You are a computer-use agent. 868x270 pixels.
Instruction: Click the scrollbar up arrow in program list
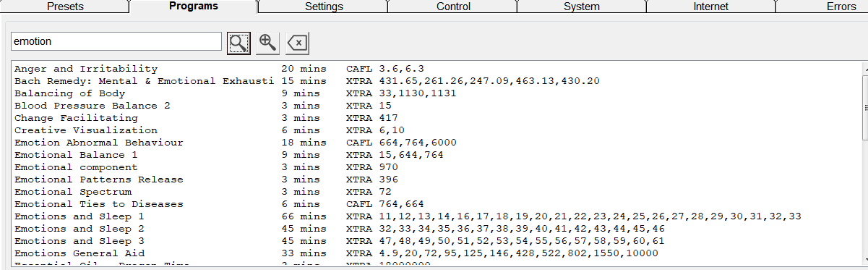coord(865,67)
